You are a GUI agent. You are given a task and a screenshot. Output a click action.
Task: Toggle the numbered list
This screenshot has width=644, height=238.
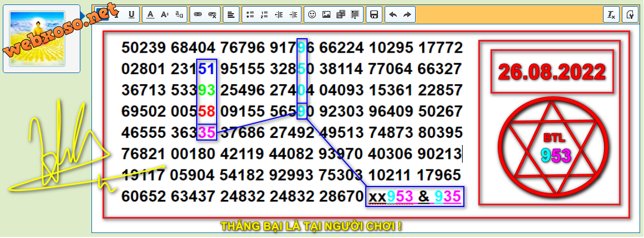click(x=264, y=15)
